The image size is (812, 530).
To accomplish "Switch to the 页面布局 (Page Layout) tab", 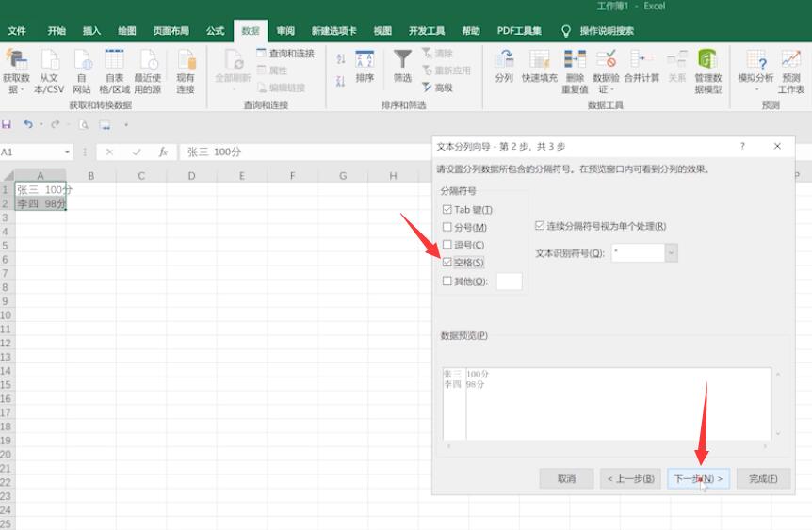I will coord(171,31).
